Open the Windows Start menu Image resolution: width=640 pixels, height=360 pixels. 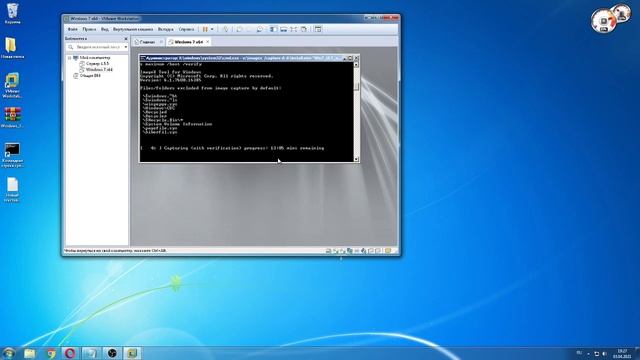(9, 353)
